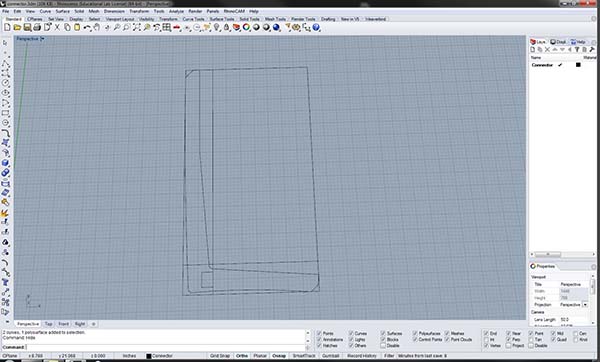600x362 pixels.
Task: Click the light bulb Hide icon
Action: point(217,28)
